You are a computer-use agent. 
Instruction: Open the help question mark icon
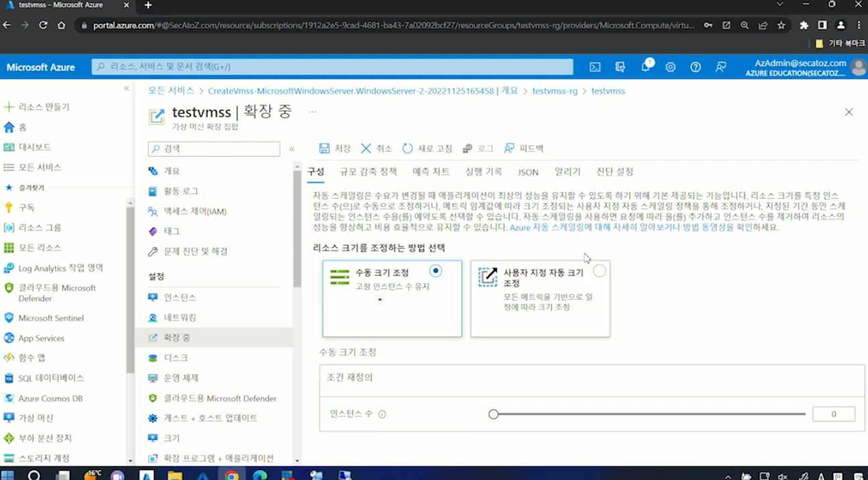[696, 67]
